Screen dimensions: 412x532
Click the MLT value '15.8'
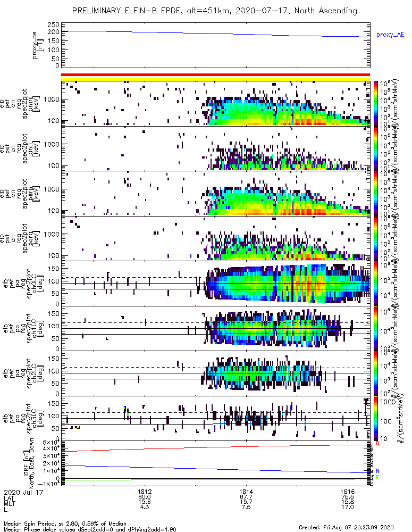point(348,502)
